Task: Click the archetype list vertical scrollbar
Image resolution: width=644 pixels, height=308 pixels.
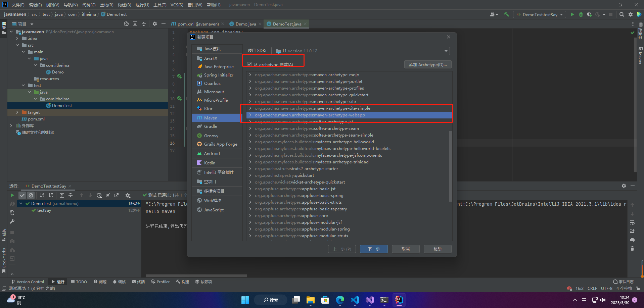Action: [x=451, y=166]
